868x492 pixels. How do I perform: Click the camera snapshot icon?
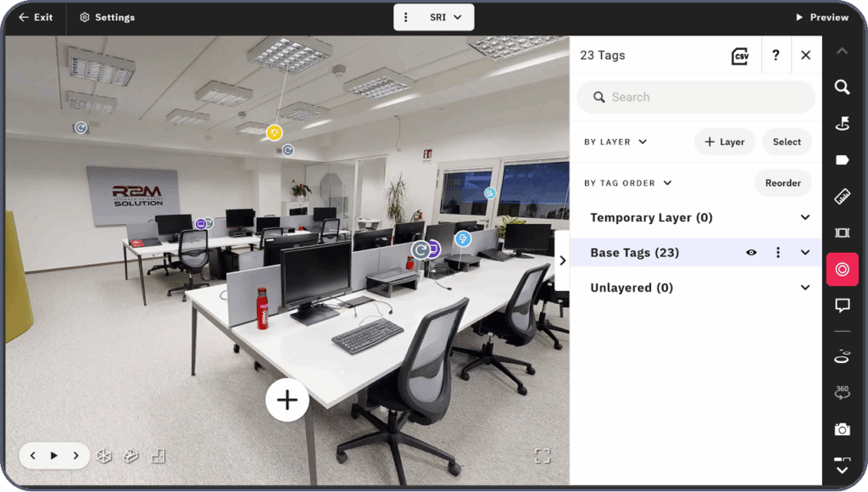(842, 429)
